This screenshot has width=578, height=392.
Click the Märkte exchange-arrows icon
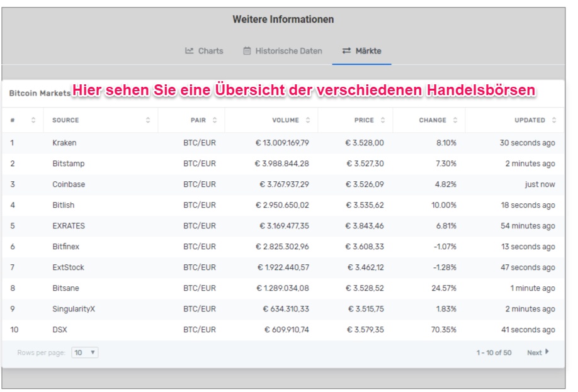pyautogui.click(x=346, y=50)
